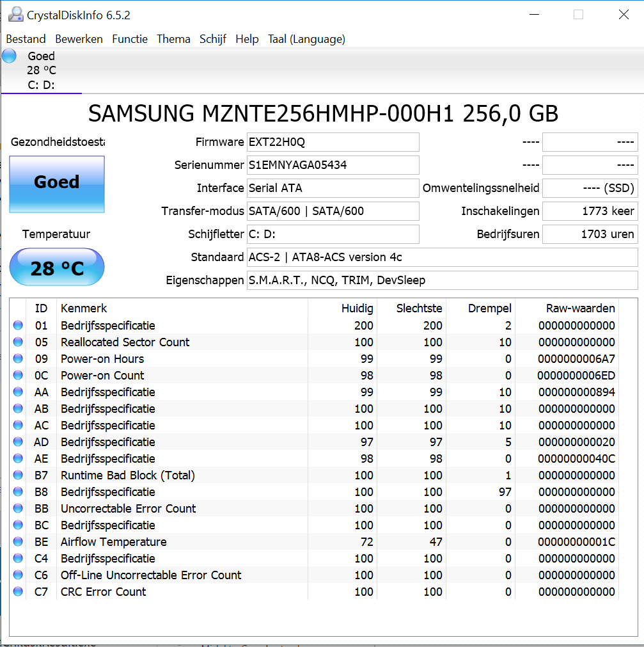Open the Help menu
644x647 pixels.
point(247,39)
